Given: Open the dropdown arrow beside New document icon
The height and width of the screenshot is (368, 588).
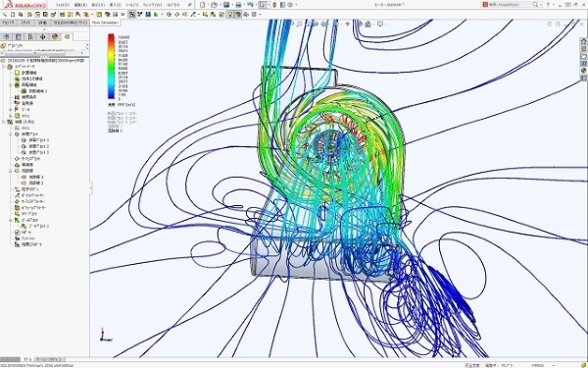Looking at the screenshot, I should (x=208, y=5).
